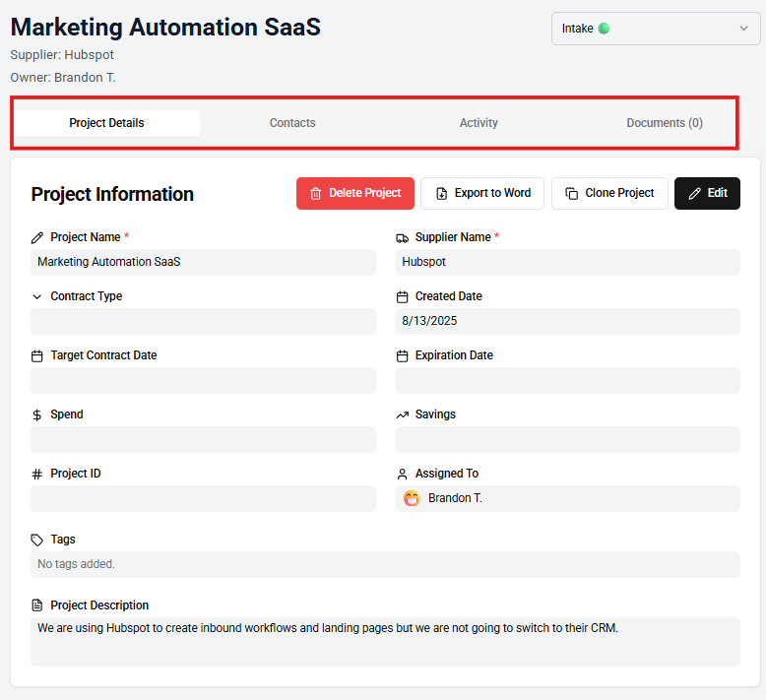
Task: Switch to the Contacts tab
Action: click(292, 123)
